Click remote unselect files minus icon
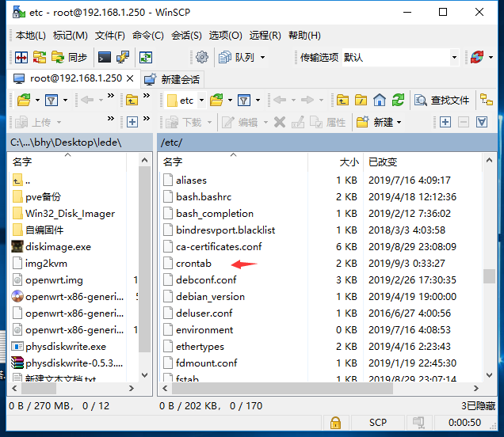The width and height of the screenshot is (504, 437). tap(464, 123)
